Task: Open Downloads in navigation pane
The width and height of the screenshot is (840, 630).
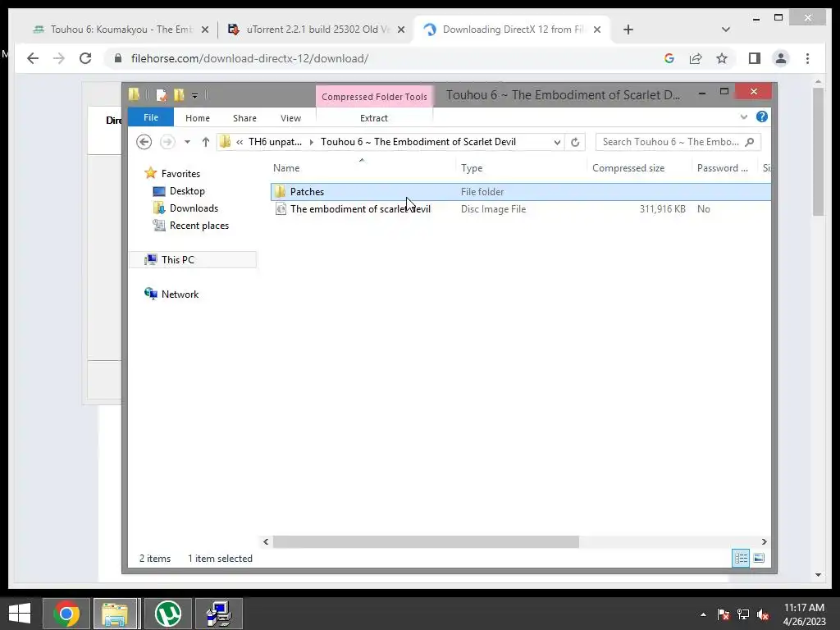Action: tap(194, 208)
